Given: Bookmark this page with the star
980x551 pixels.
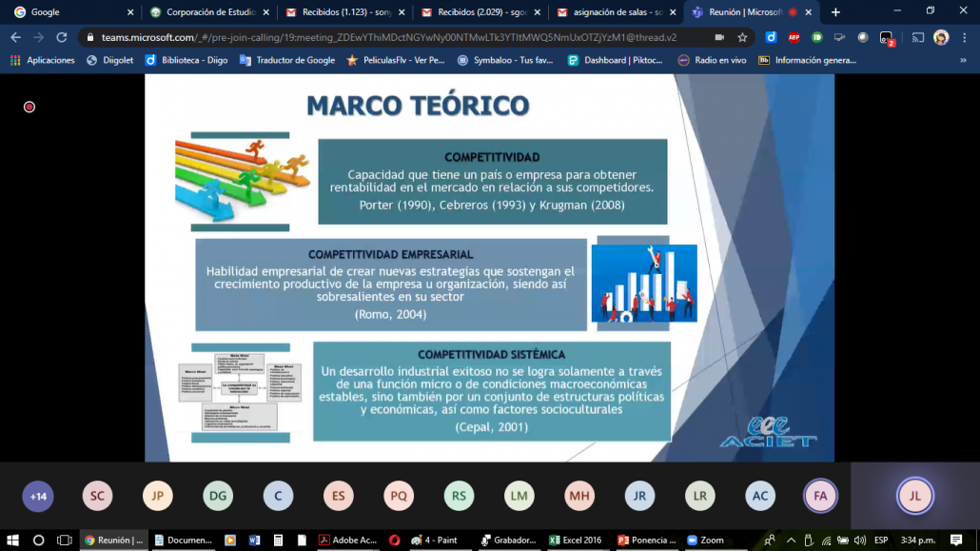Looking at the screenshot, I should (742, 37).
